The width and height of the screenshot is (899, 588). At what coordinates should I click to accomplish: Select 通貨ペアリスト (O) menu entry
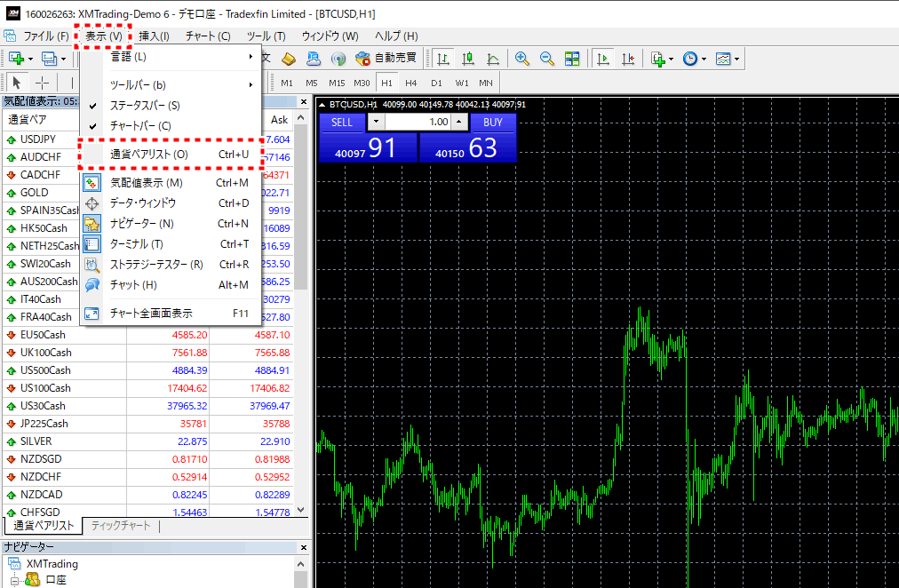pyautogui.click(x=171, y=155)
